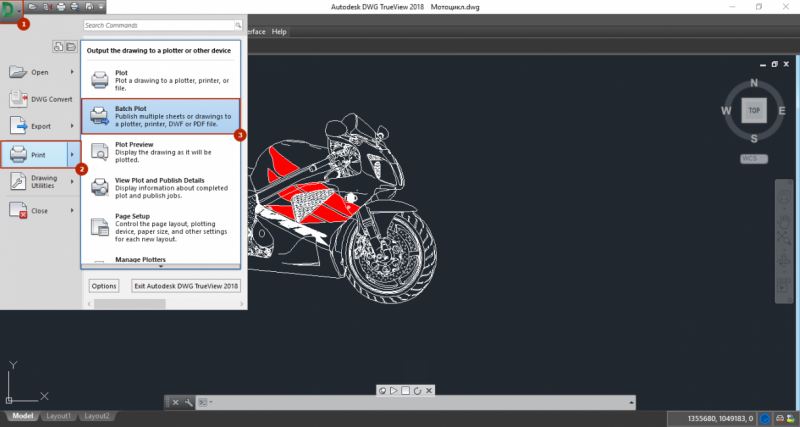Open the Help menu tab
800x427 pixels.
[x=279, y=32]
